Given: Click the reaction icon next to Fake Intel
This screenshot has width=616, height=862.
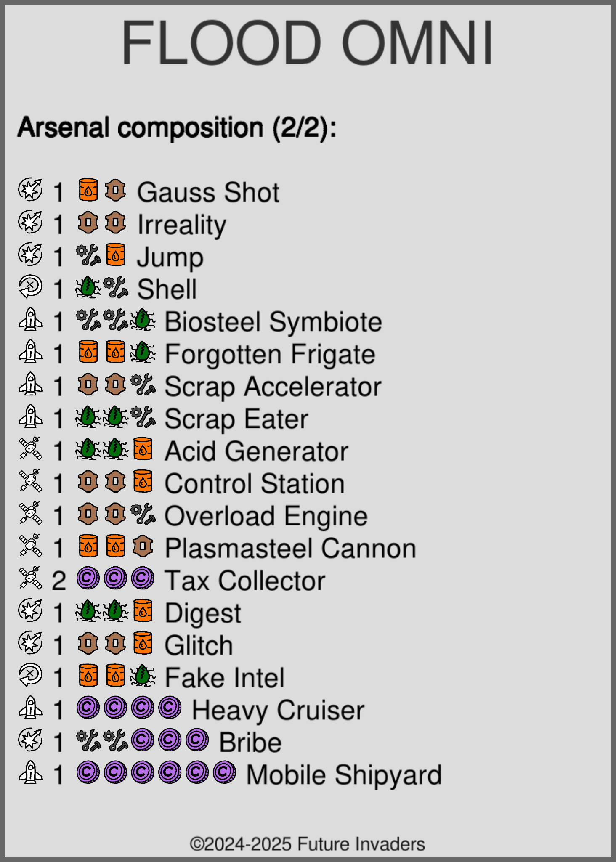Looking at the screenshot, I should [30, 676].
